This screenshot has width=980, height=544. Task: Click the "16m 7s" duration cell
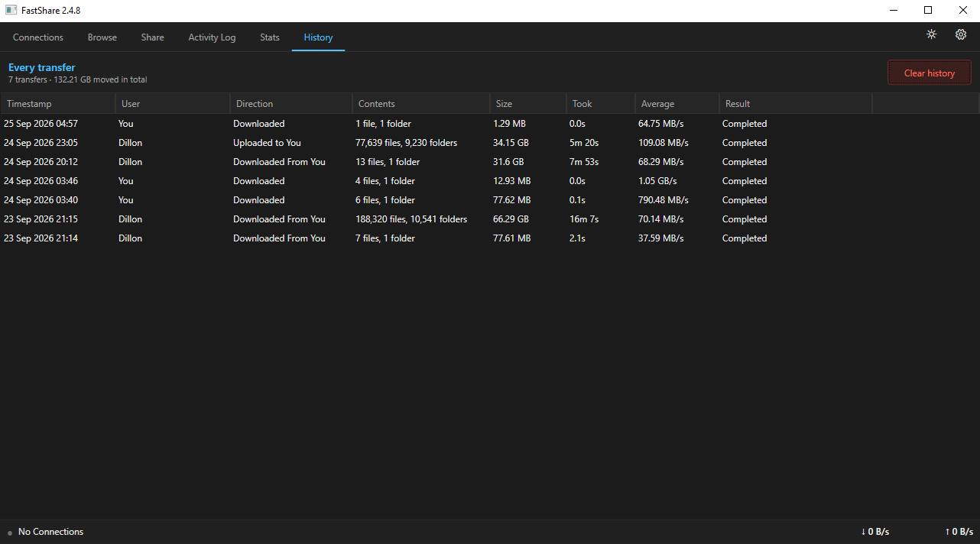(x=584, y=219)
